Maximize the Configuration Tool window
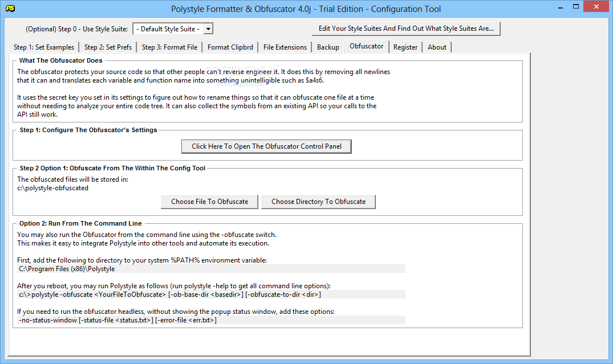The height and width of the screenshot is (364, 613). pyautogui.click(x=575, y=7)
